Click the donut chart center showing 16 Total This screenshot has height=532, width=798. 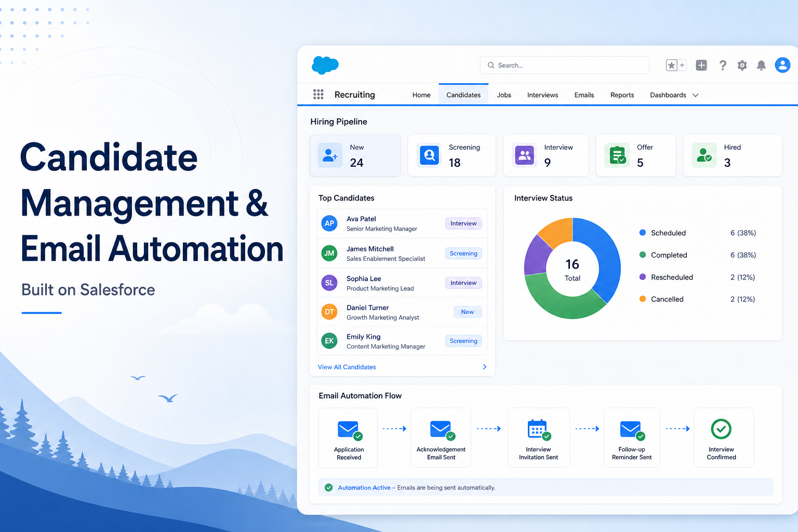pyautogui.click(x=573, y=270)
